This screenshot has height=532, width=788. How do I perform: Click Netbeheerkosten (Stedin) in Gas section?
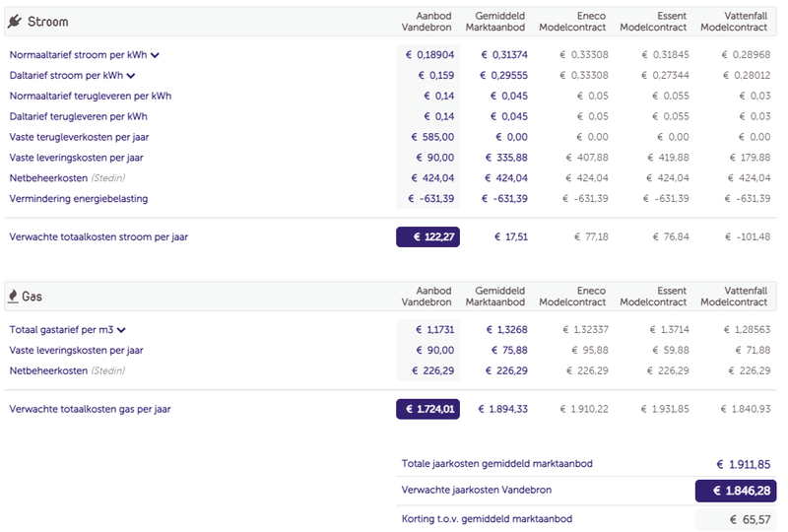(67, 371)
